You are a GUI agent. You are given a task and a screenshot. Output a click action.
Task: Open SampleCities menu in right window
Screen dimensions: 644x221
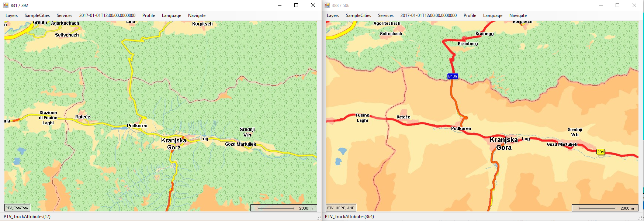pyautogui.click(x=358, y=15)
